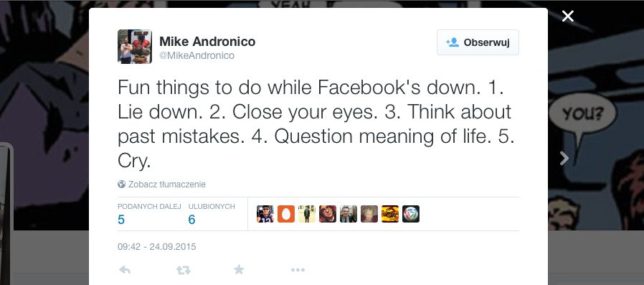Click the globe icon beside Zobacz tłumaczenie
Screen dimensions: 644x285
[122, 184]
